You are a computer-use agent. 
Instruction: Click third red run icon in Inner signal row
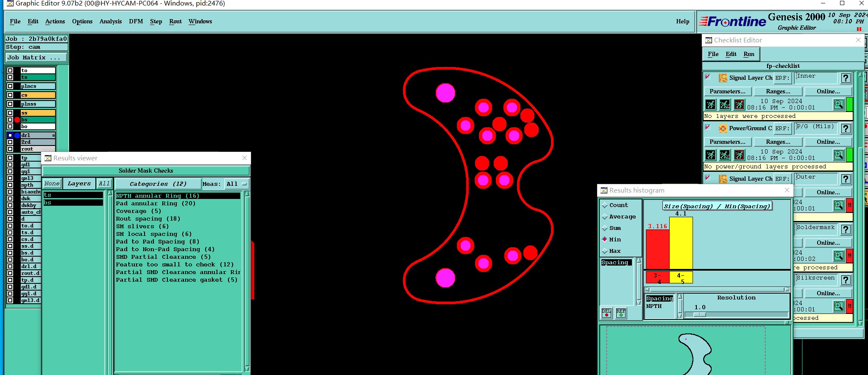(739, 104)
